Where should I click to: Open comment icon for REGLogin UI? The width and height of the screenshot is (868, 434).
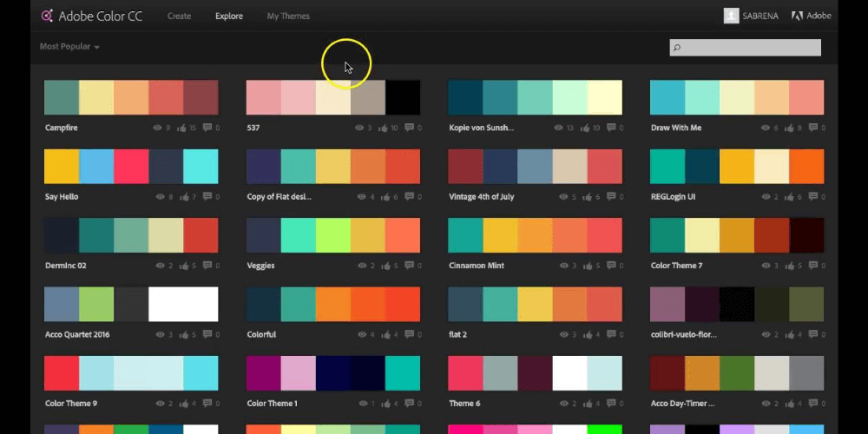click(813, 196)
